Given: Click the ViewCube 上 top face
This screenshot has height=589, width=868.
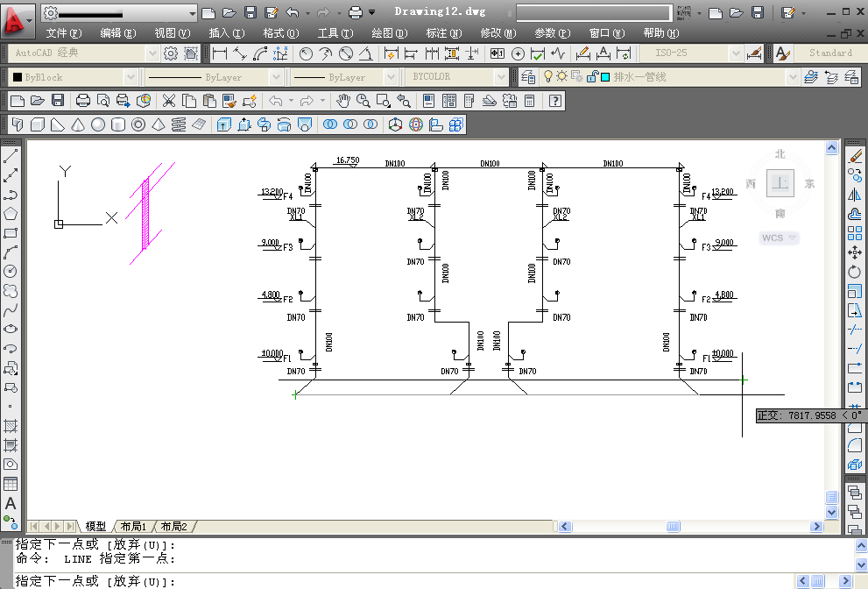Looking at the screenshot, I should tap(780, 183).
